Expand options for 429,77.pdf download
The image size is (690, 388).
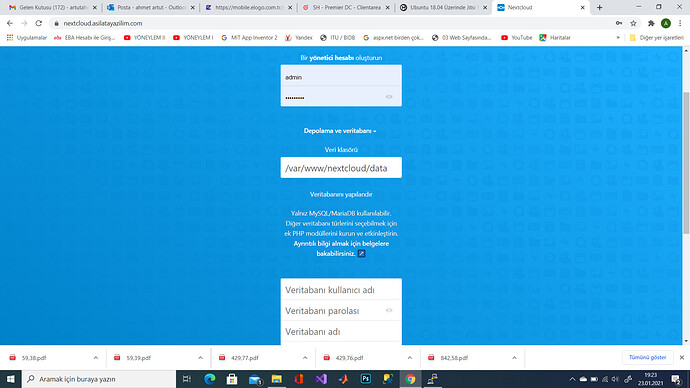305,358
